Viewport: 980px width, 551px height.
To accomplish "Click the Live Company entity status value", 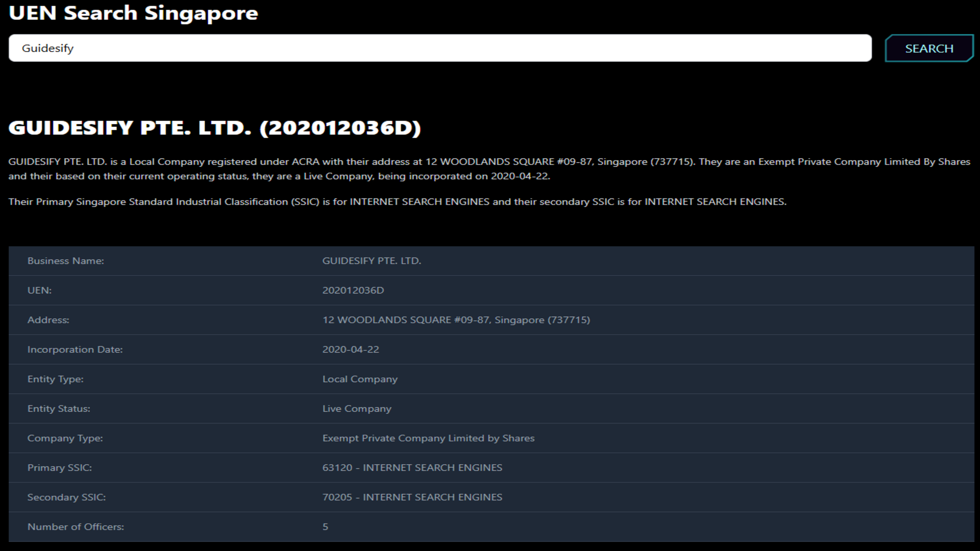I will click(357, 409).
